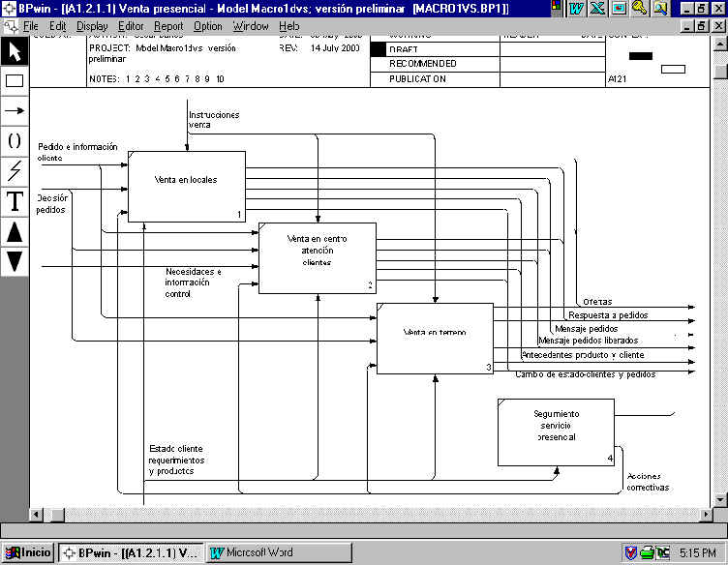This screenshot has height=565, width=728.
Task: Select the pointer arrow tool
Action: 15,51
